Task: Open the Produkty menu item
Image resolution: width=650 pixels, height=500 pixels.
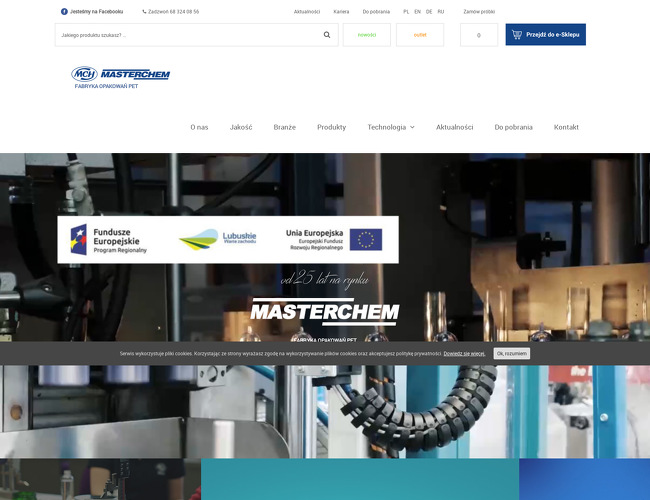Action: (x=332, y=127)
